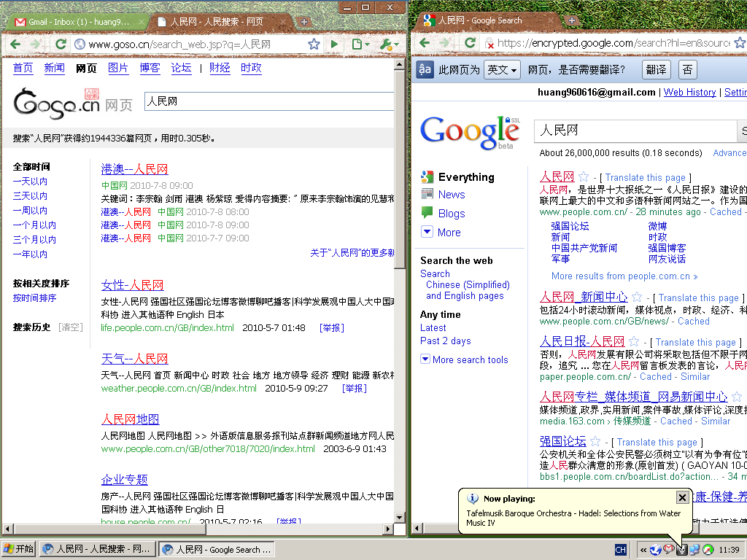Open the 英文 language dropdown in translate bar
The image size is (747, 560).
502,69
